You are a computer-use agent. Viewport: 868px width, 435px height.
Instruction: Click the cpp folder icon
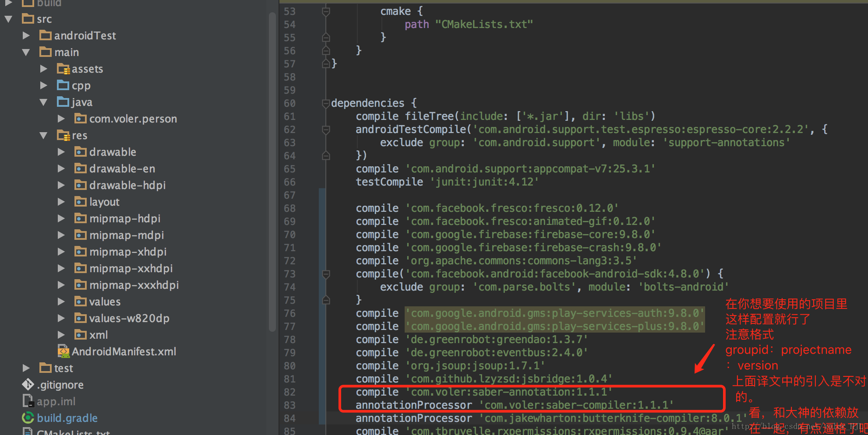coord(63,85)
